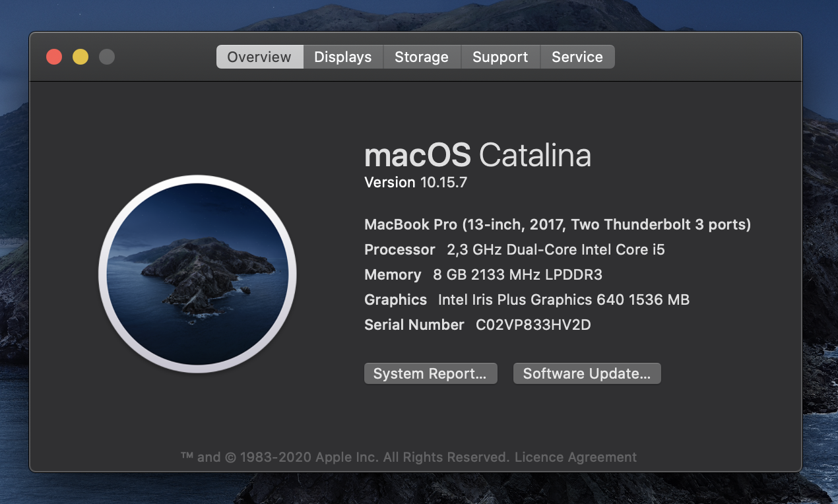Click processor value 2,3 GHz Dual-Core Intel Core i5
Image resolution: width=838 pixels, height=504 pixels.
556,250
